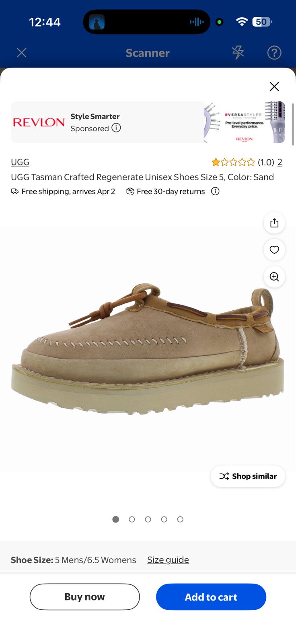The image size is (296, 644).
Task: Tap the share icon beside product image
Action: pyautogui.click(x=274, y=223)
